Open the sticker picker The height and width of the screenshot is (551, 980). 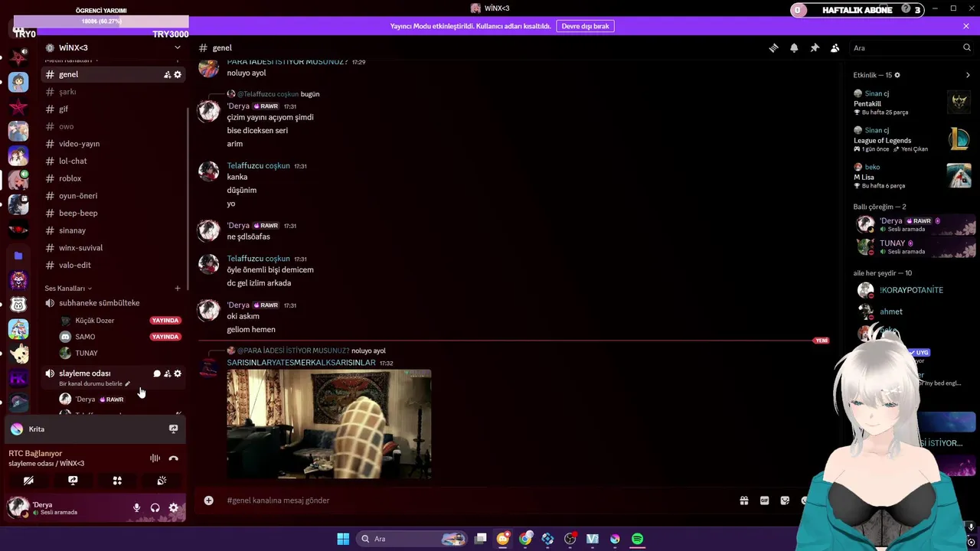tap(785, 500)
